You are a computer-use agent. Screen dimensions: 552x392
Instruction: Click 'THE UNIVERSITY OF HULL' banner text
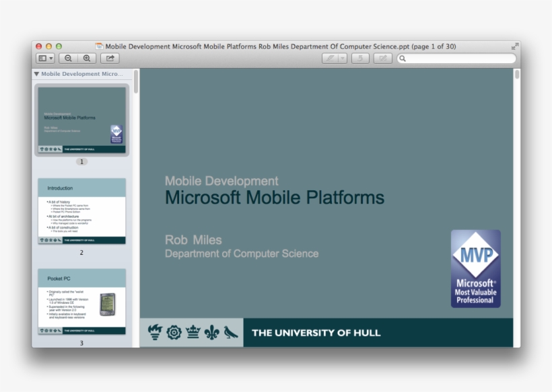(x=316, y=333)
